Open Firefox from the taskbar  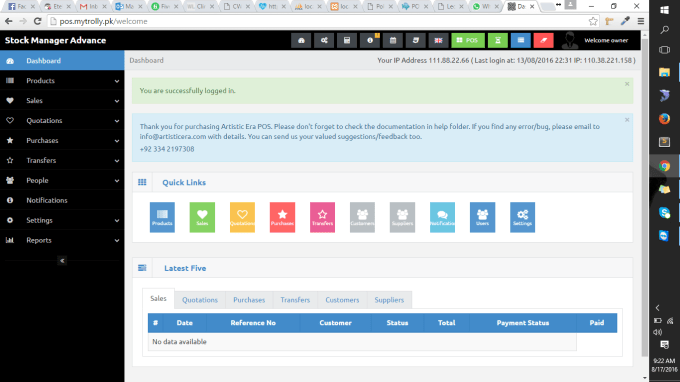pyautogui.click(x=664, y=118)
